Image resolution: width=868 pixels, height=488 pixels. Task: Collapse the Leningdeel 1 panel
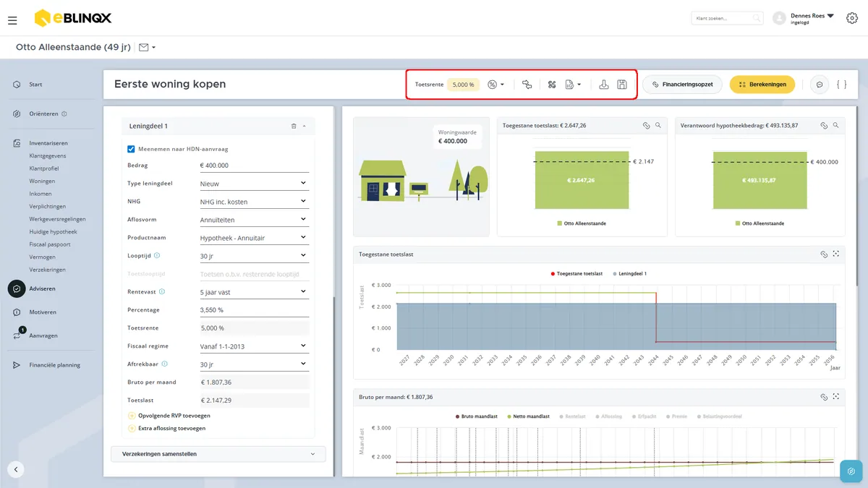point(304,126)
